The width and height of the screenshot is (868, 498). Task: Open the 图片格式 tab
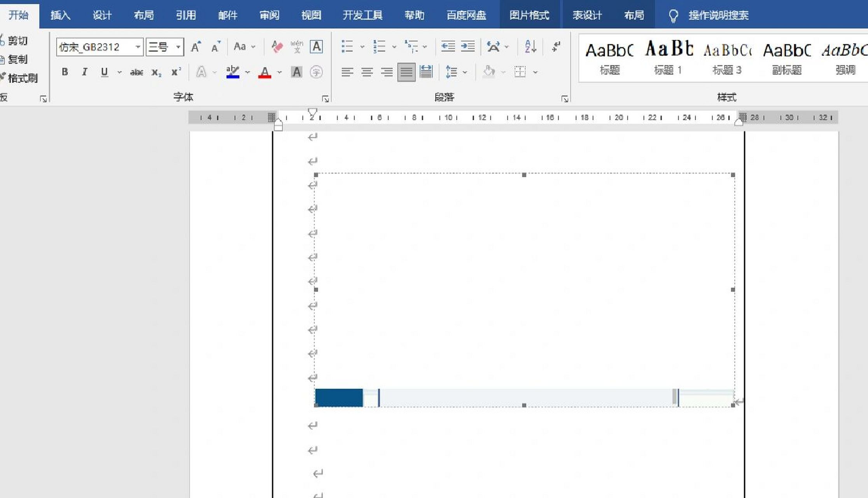tap(529, 15)
